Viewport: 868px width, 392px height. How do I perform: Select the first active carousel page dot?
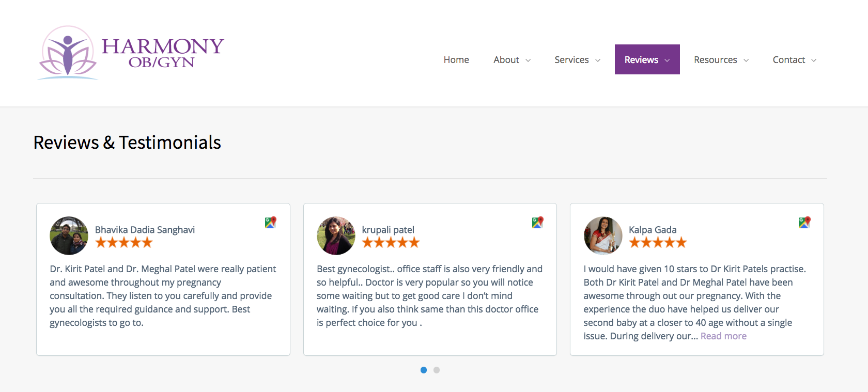coord(424,370)
